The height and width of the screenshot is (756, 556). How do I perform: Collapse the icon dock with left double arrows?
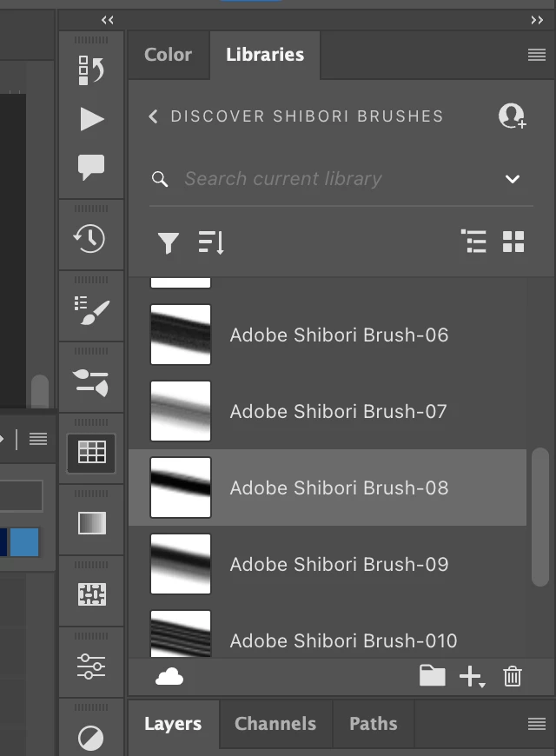pos(107,20)
